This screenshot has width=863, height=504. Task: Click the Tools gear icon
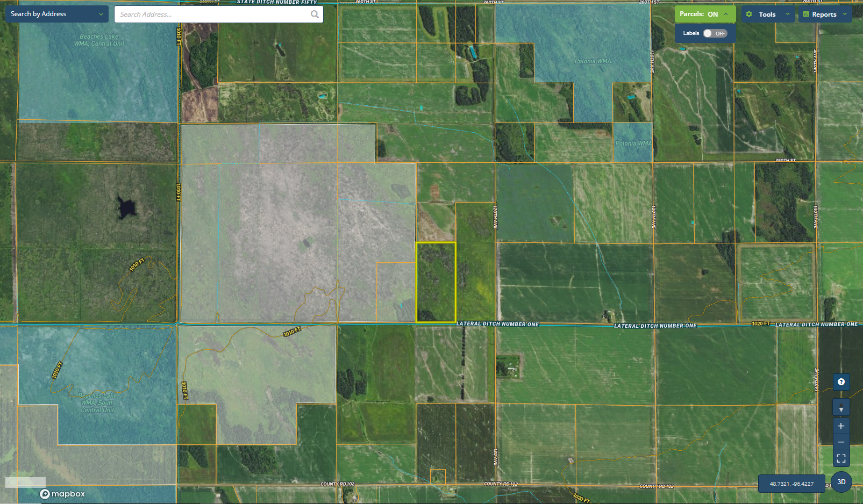point(749,15)
